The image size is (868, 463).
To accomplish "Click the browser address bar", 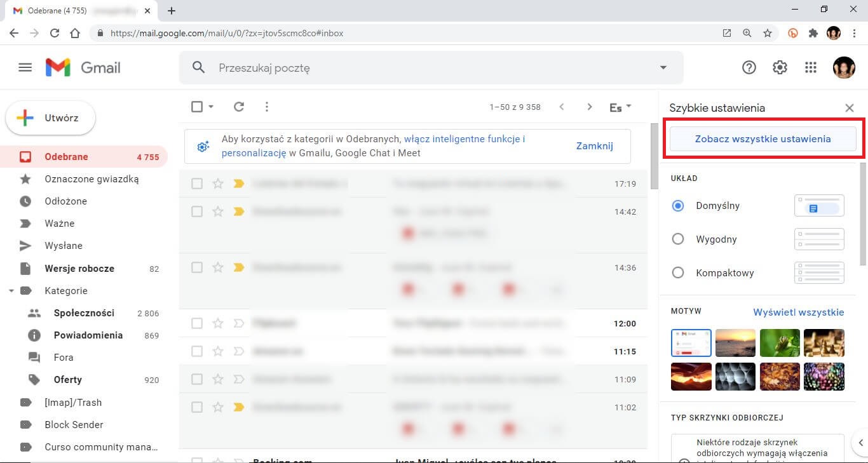I will (407, 33).
